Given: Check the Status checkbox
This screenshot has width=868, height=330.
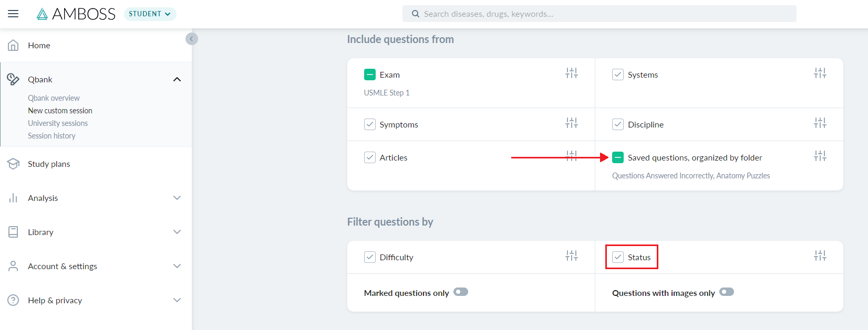Looking at the screenshot, I should [x=618, y=257].
